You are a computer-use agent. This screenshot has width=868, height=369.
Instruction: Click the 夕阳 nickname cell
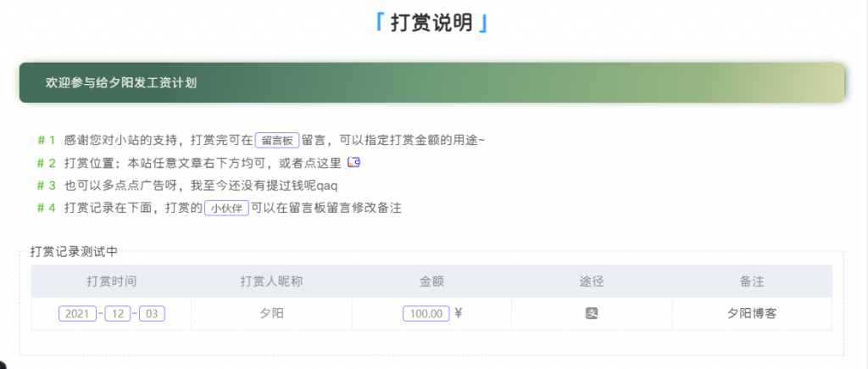tap(271, 314)
